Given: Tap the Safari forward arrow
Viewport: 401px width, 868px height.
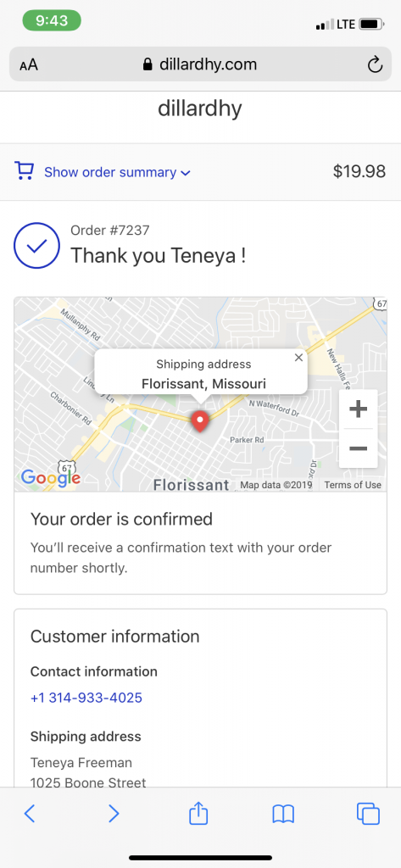Looking at the screenshot, I should tap(114, 813).
